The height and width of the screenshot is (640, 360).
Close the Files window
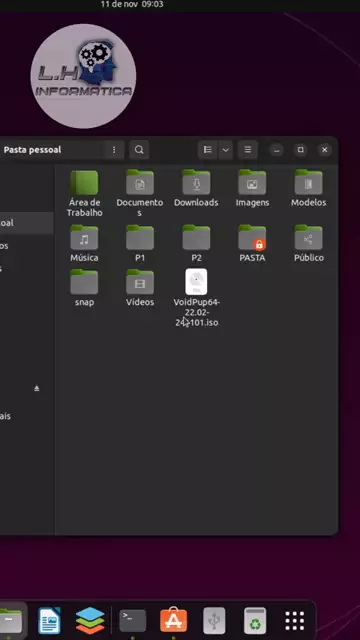(x=325, y=150)
